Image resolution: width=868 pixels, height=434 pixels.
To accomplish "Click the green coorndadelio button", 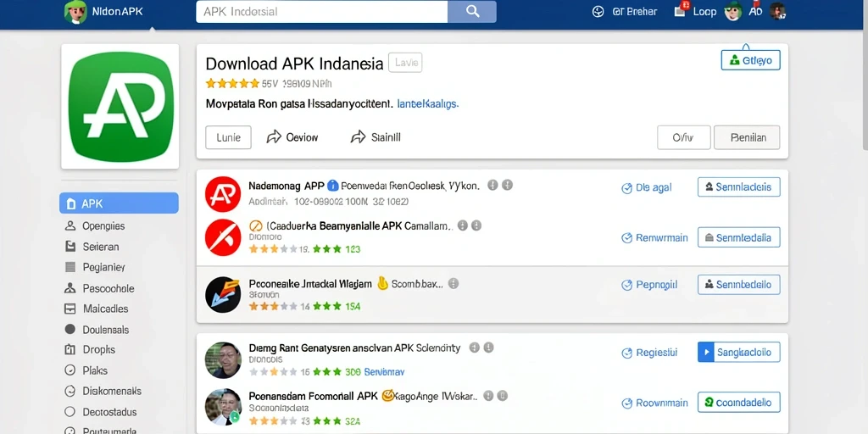I will tap(738, 403).
